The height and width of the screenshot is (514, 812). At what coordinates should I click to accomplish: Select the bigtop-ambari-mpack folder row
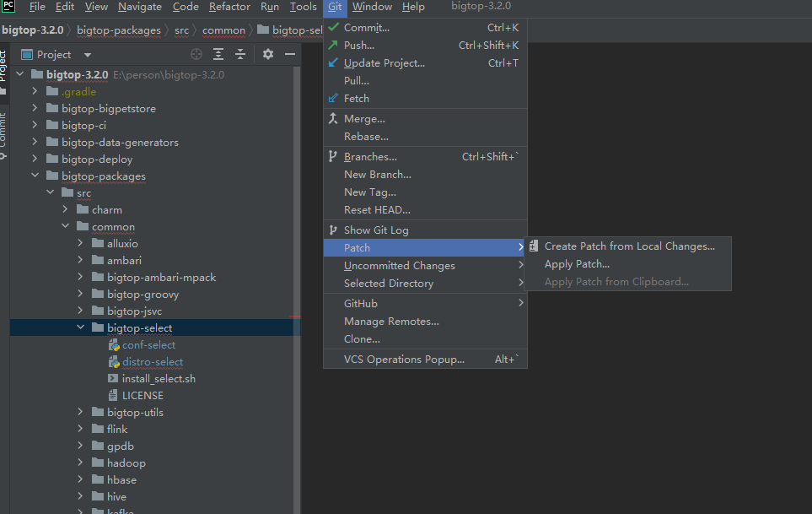155,277
